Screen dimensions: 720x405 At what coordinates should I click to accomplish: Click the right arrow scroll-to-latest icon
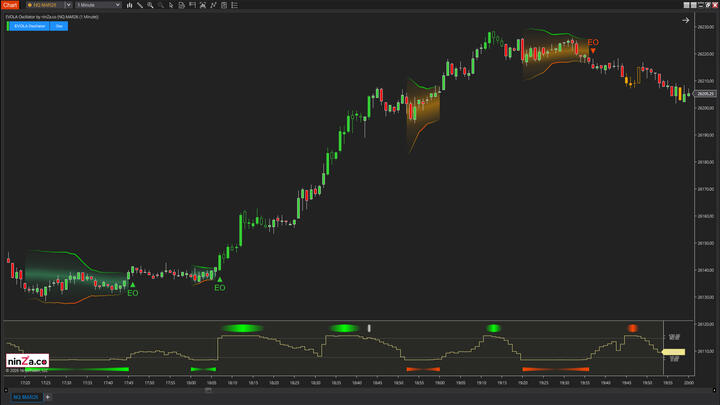686,20
